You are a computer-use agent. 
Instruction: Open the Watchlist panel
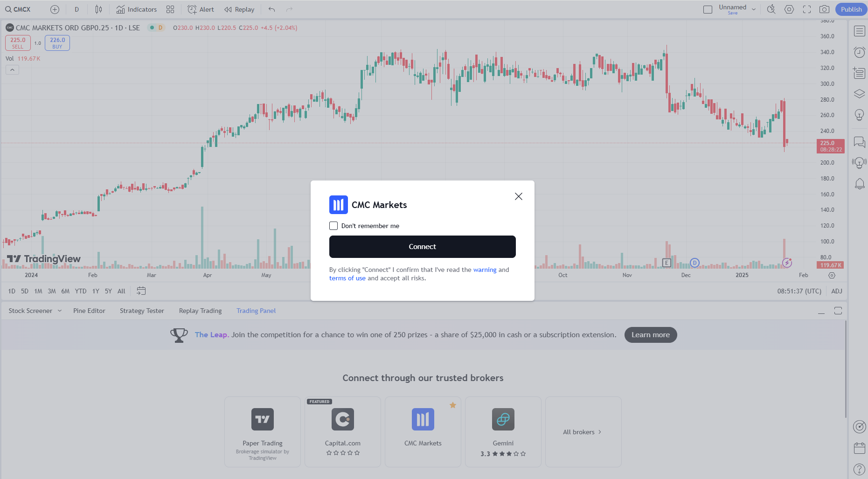pos(859,31)
